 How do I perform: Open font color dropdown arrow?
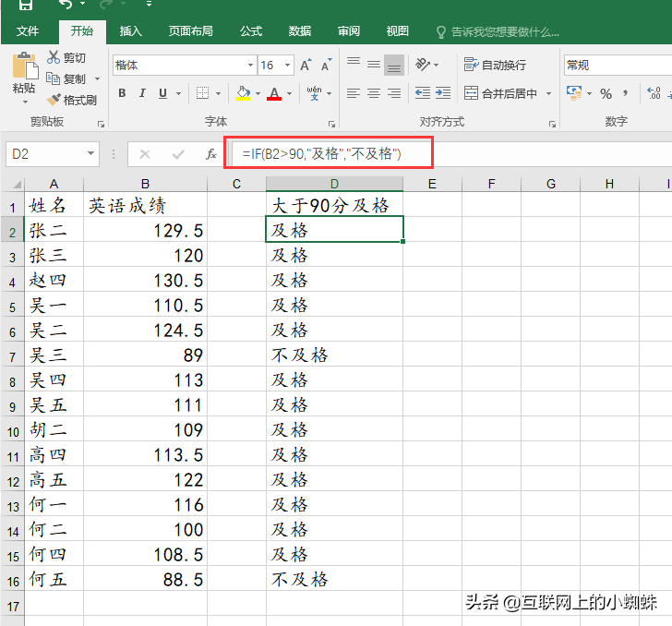coord(290,93)
